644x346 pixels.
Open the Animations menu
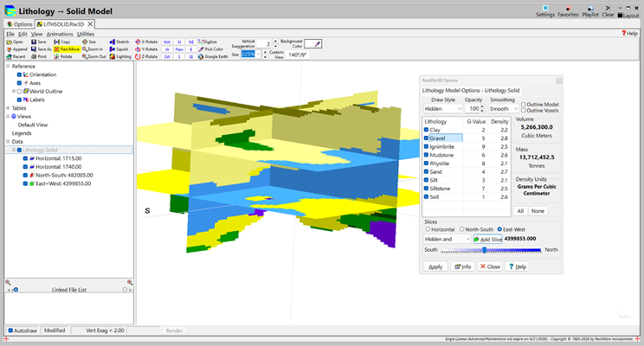(60, 34)
